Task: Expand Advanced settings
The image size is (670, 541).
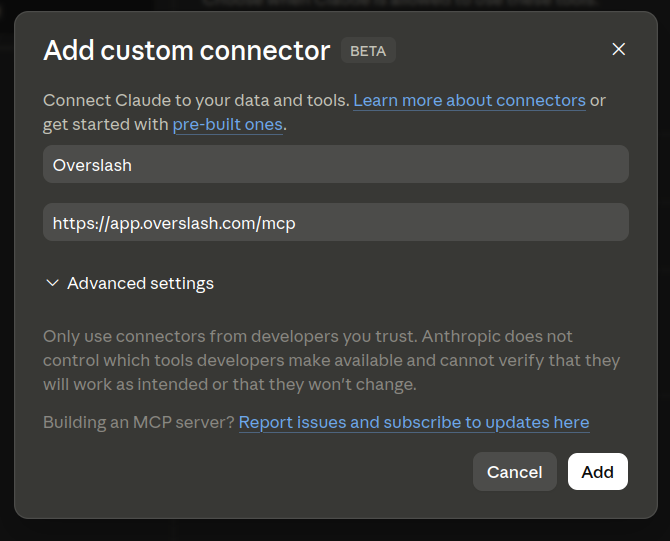Action: 129,283
